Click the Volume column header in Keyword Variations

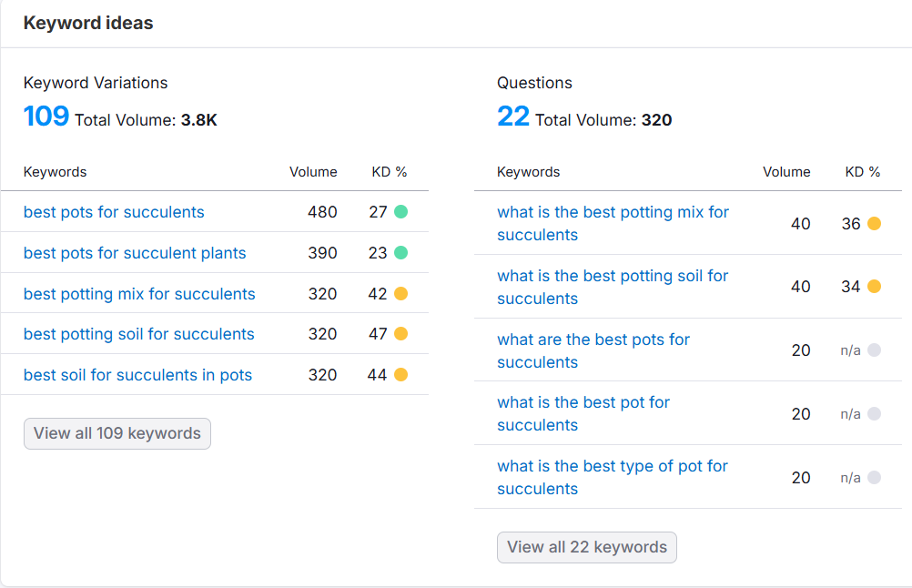[x=313, y=171]
